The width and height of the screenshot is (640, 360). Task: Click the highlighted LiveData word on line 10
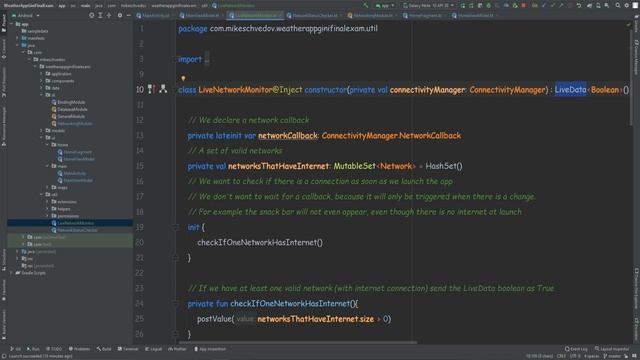pyautogui.click(x=570, y=89)
